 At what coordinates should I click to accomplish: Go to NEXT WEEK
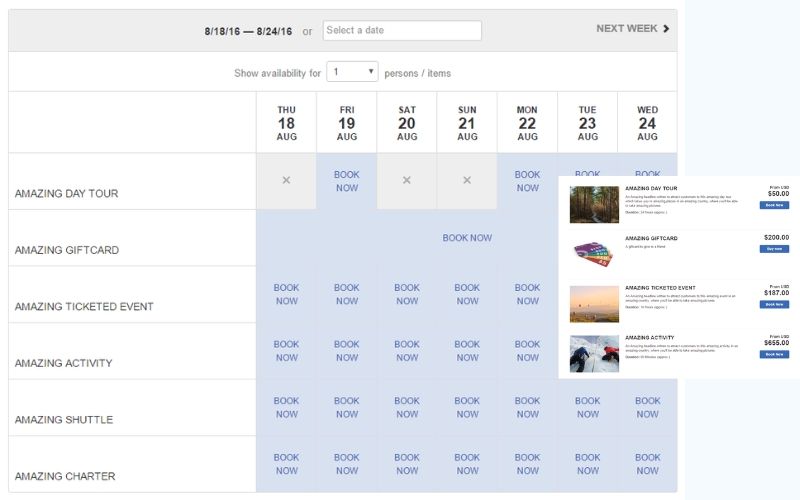click(626, 29)
